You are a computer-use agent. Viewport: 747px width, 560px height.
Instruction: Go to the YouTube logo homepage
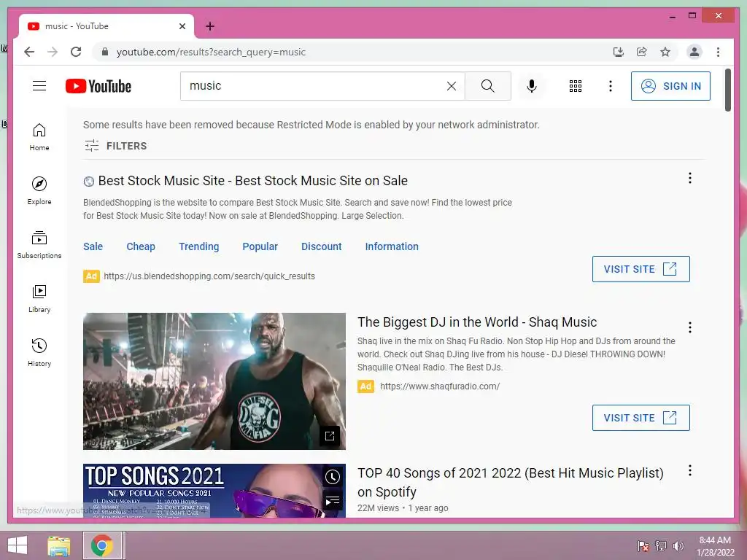point(98,86)
